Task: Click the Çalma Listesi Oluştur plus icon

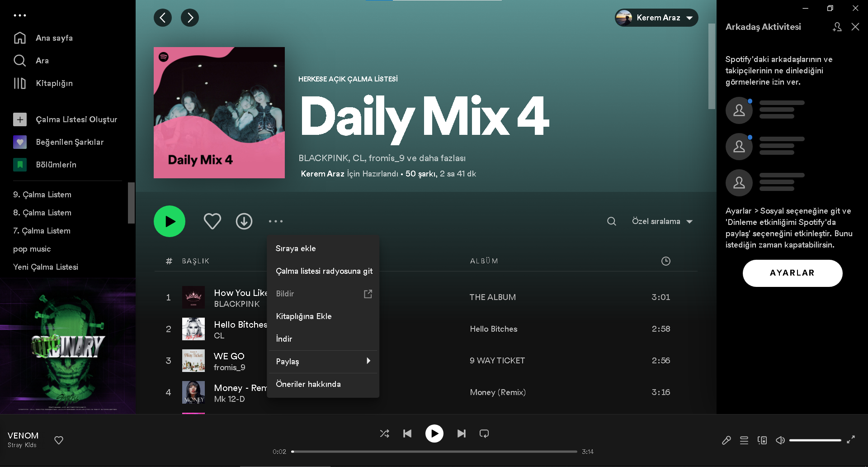Action: (x=20, y=119)
